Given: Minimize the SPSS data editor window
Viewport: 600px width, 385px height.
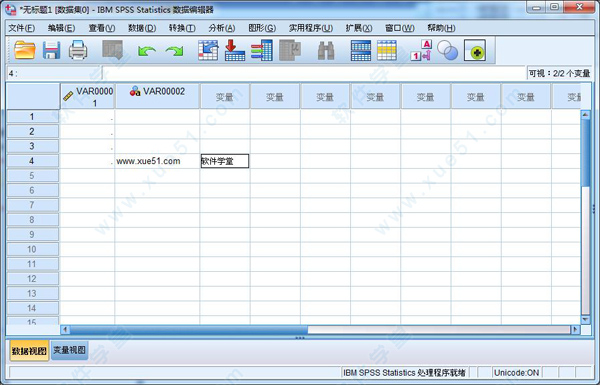Looking at the screenshot, I should [536, 7].
